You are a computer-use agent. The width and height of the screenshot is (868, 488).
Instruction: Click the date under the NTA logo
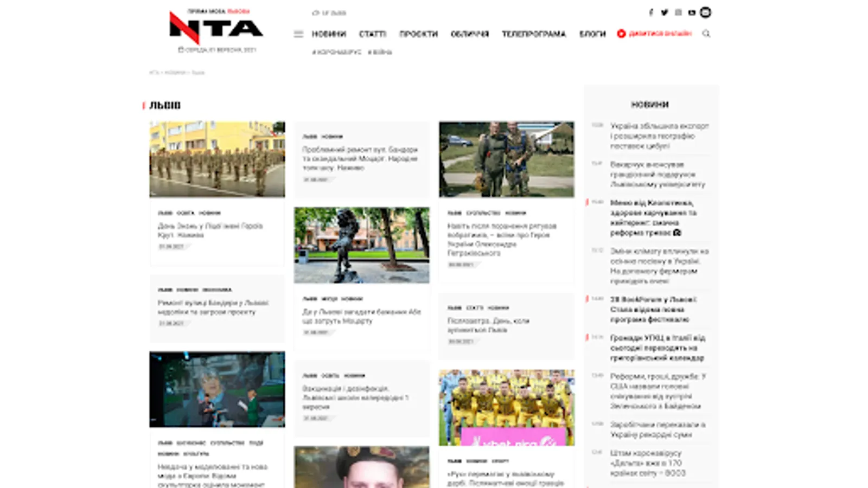[218, 50]
